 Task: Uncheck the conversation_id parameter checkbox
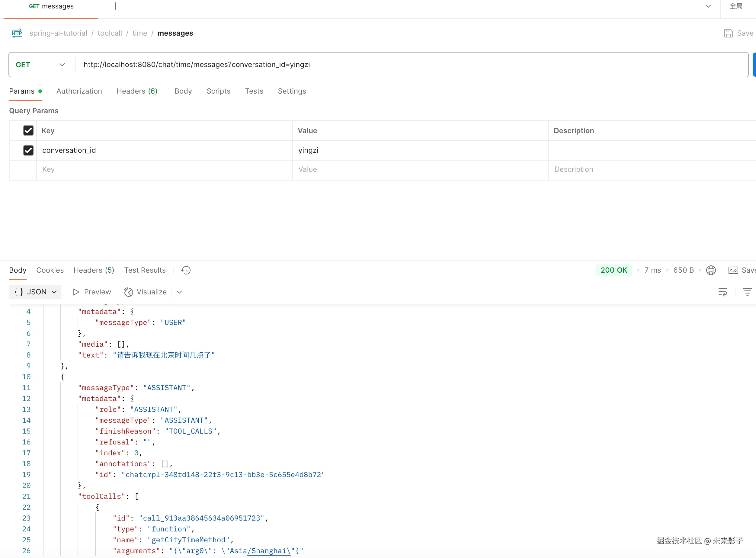pos(28,150)
